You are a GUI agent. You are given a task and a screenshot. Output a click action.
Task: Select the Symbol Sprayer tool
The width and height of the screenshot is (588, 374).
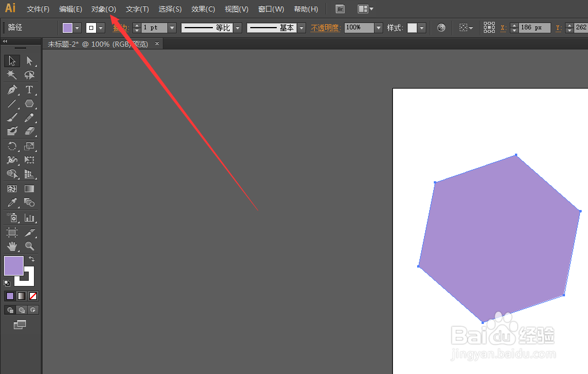tap(12, 217)
